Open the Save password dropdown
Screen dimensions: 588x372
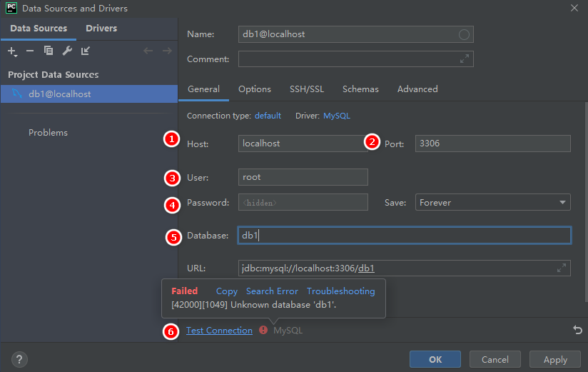[492, 203]
